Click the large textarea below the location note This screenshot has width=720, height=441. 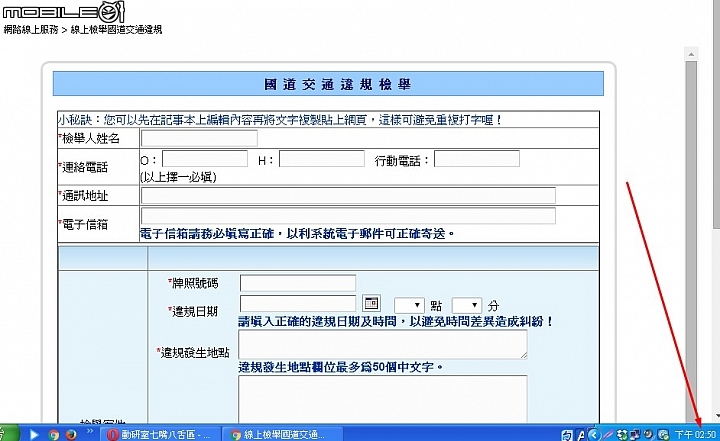tap(382, 400)
